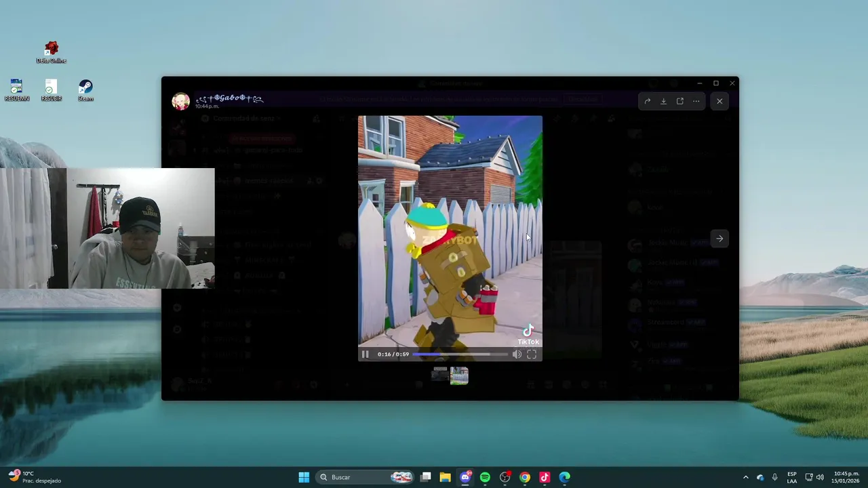Open the Windows Start menu

pos(304,477)
